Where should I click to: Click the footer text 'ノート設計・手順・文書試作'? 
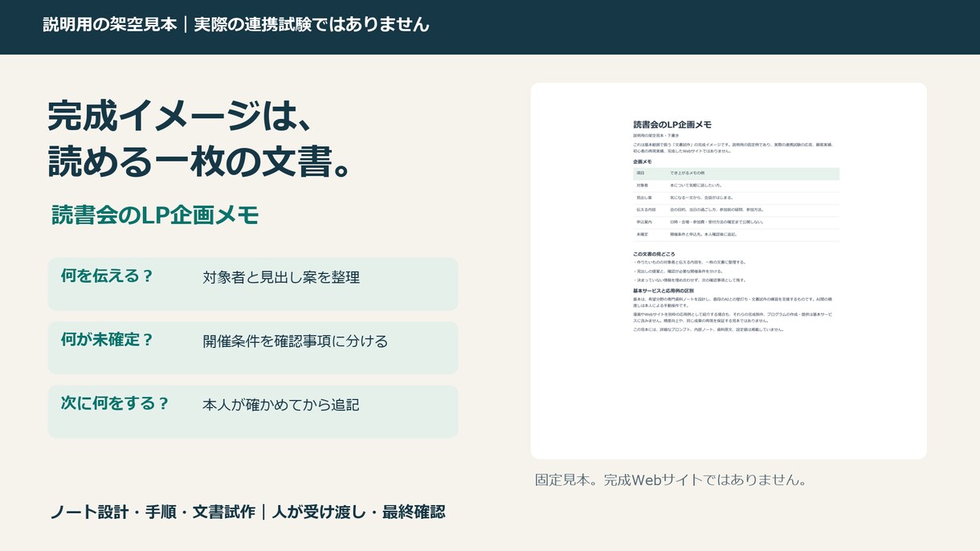pos(153,511)
